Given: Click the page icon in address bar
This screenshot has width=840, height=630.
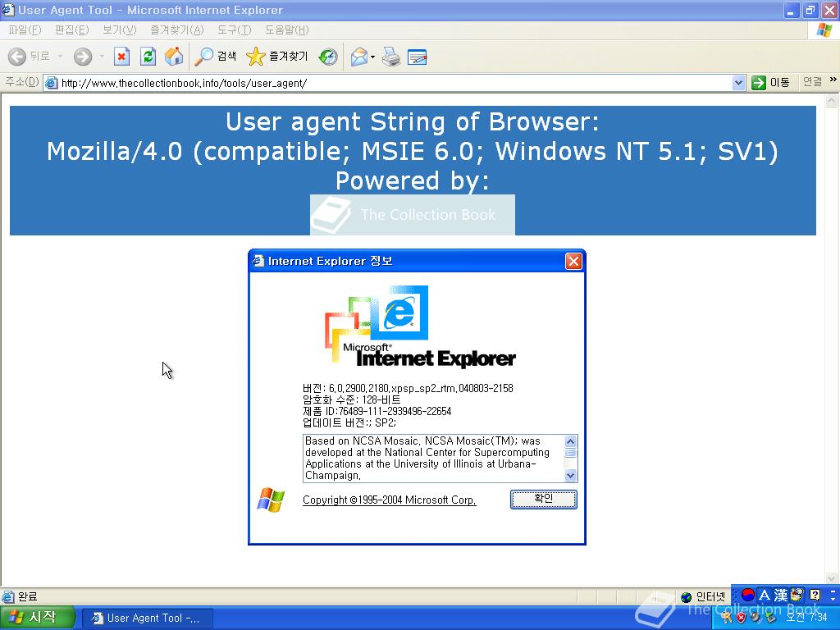Looking at the screenshot, I should [52, 83].
